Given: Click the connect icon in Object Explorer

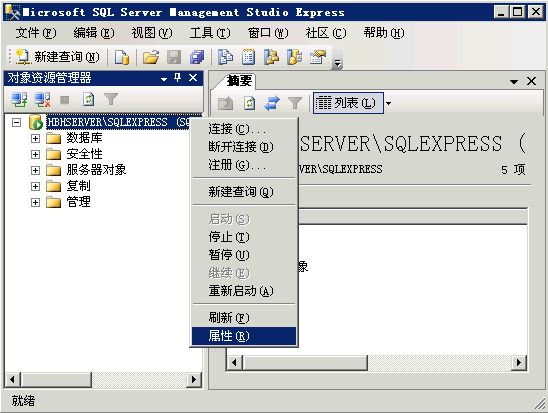Looking at the screenshot, I should pos(19,100).
